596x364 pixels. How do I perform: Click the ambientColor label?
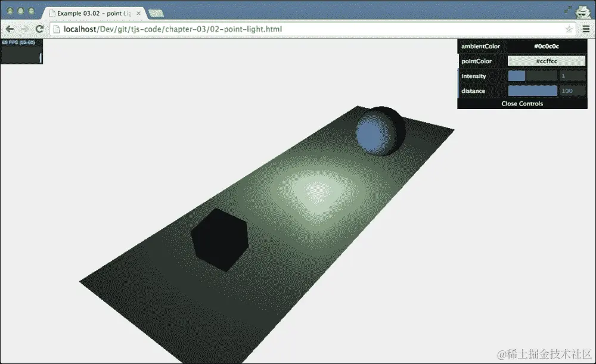[x=480, y=46]
